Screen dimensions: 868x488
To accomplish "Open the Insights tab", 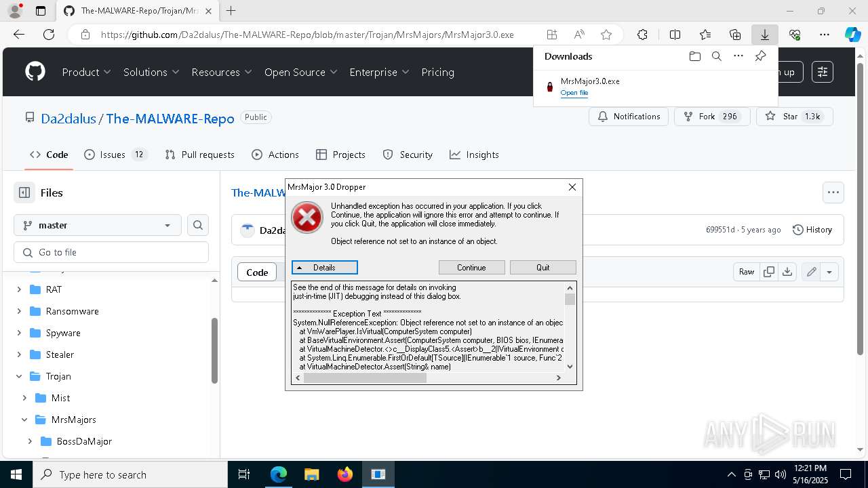I will click(x=474, y=155).
